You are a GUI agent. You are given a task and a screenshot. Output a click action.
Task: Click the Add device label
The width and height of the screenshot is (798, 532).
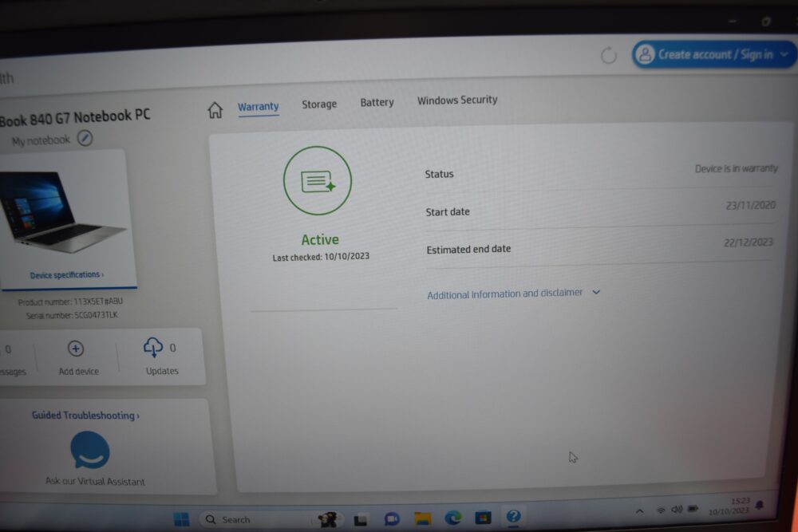click(79, 371)
